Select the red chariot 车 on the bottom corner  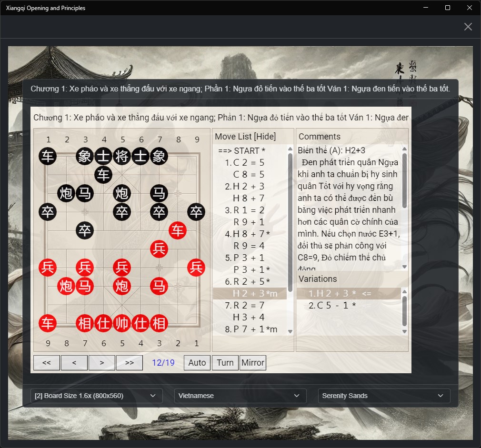click(x=48, y=323)
